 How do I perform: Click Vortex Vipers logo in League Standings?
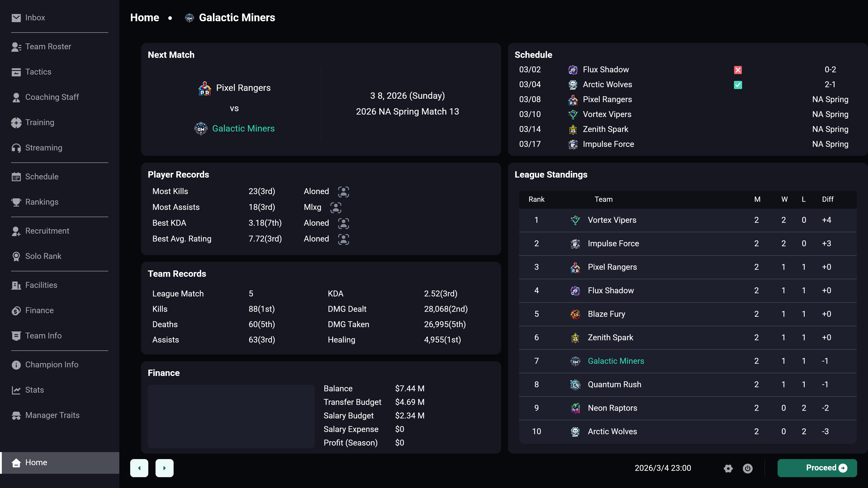575,220
